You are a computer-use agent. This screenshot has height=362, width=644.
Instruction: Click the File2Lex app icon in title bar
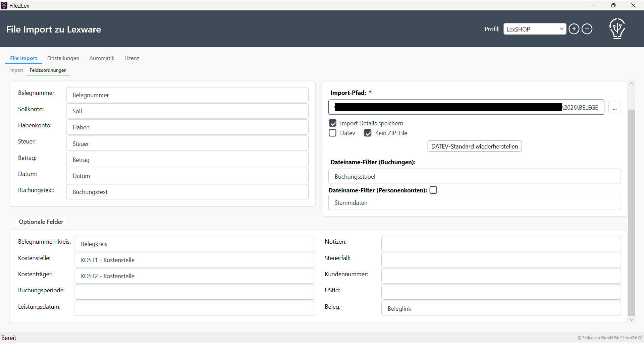(x=4, y=5)
